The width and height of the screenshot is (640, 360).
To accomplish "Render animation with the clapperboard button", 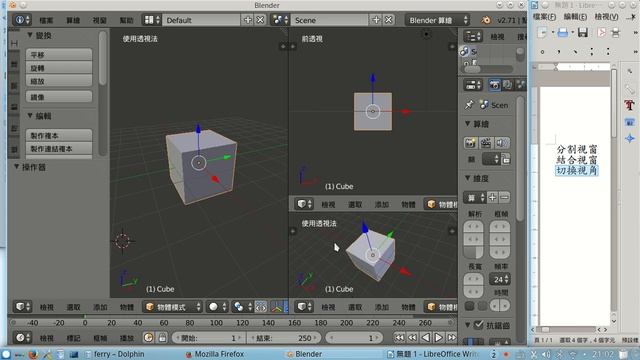I will pyautogui.click(x=486, y=143).
